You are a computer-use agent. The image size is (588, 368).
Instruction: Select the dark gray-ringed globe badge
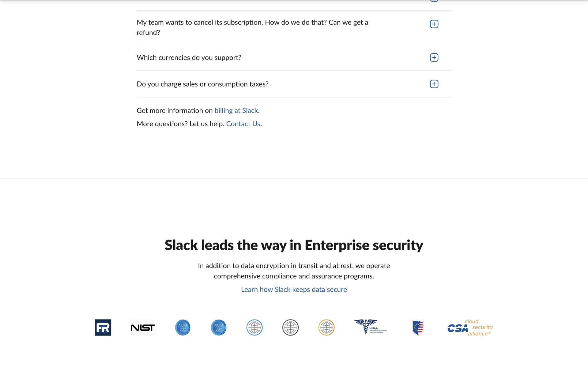click(290, 328)
